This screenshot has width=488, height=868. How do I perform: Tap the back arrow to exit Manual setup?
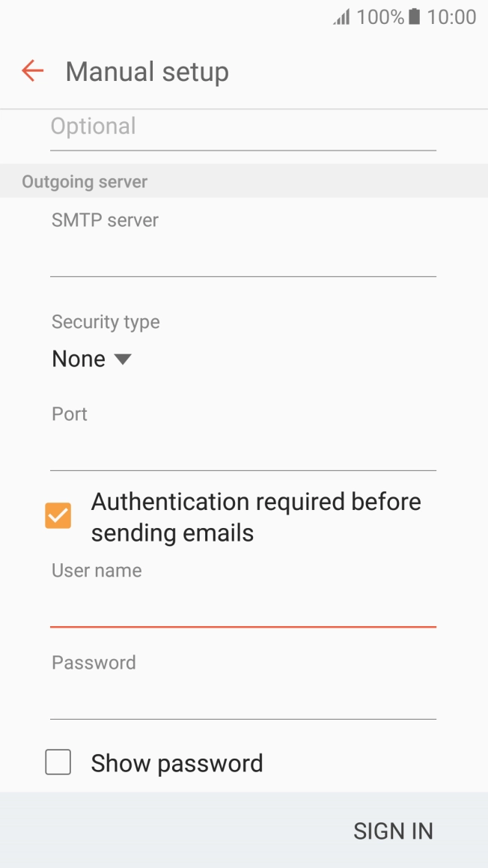coord(31,70)
